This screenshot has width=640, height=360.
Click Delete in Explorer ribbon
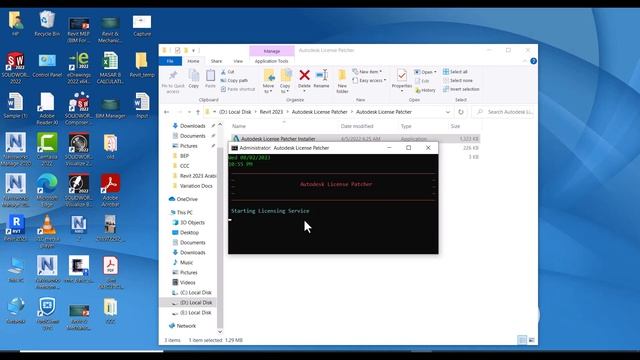tap(304, 79)
